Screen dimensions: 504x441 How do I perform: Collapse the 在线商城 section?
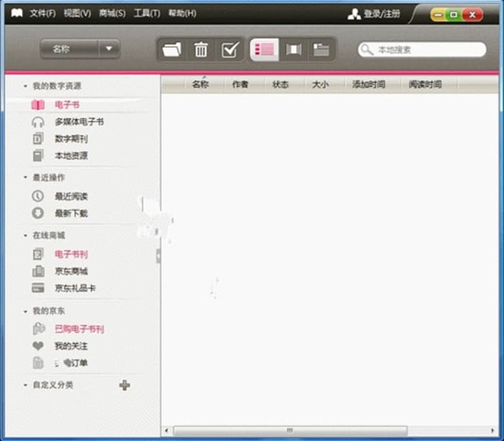(x=25, y=236)
